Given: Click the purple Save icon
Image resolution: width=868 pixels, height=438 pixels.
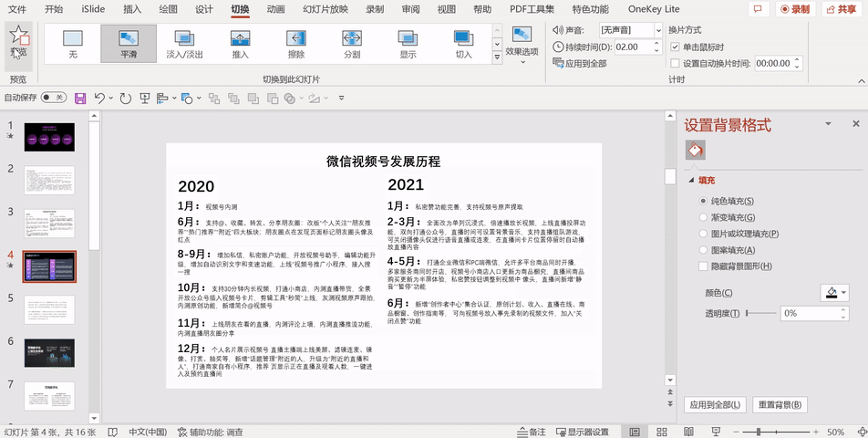Looking at the screenshot, I should click(80, 98).
